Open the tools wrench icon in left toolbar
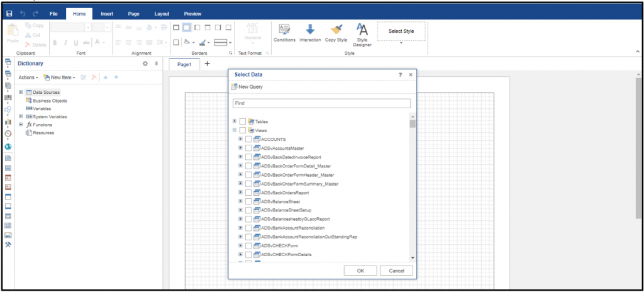 8,245
